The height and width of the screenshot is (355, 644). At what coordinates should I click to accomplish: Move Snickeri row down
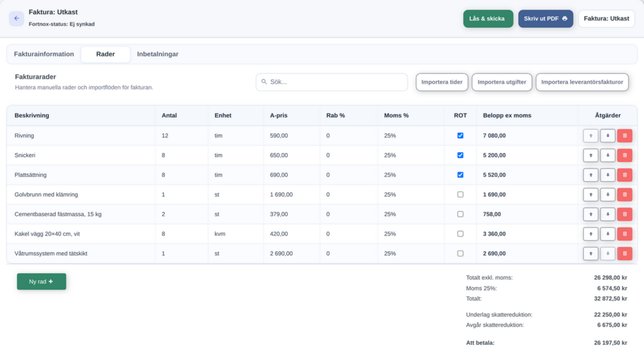607,155
